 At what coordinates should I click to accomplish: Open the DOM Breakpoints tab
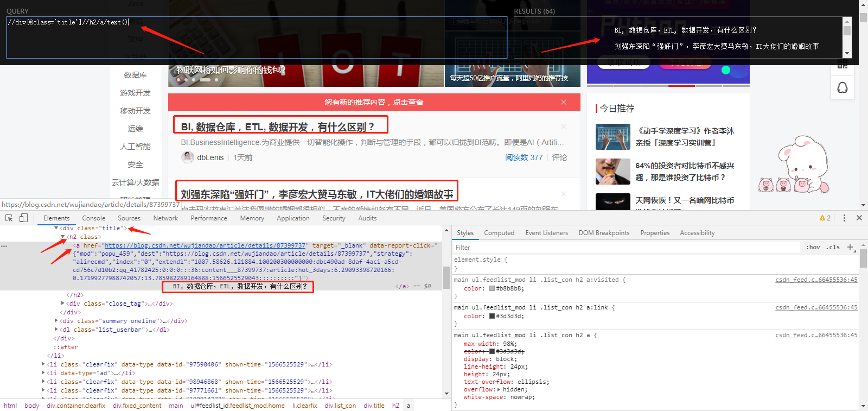[x=604, y=232]
